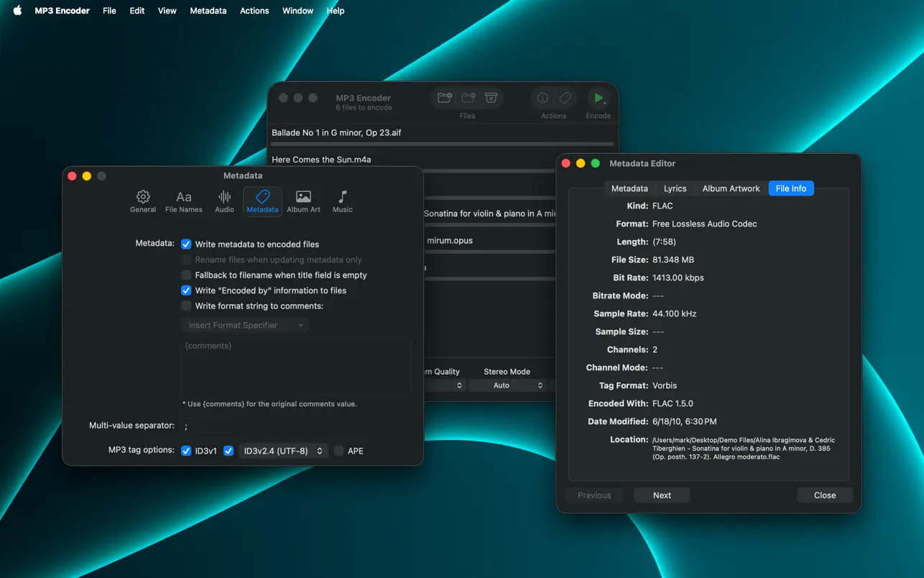Click the Location file path text
The width and height of the screenshot is (924, 578).
click(744, 449)
